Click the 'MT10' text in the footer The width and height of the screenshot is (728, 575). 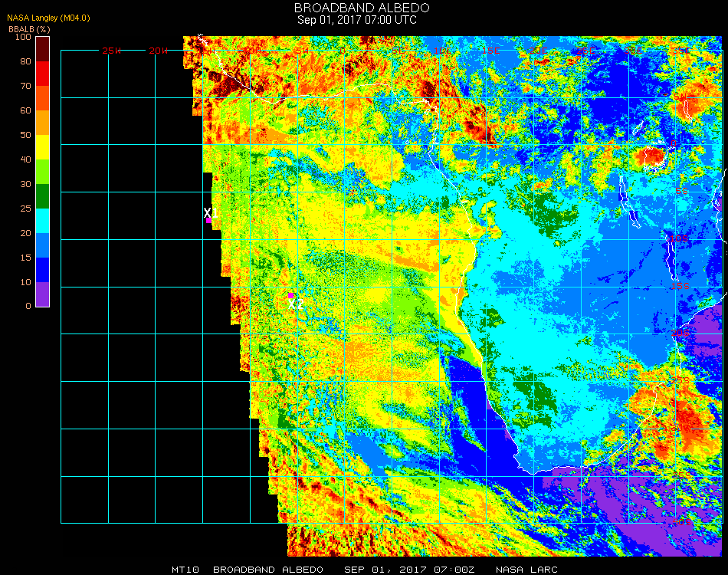185,570
